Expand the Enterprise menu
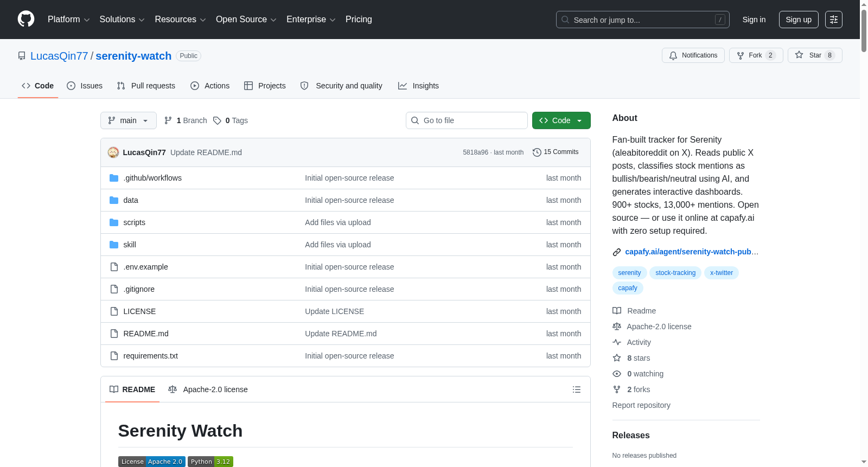868x467 pixels. pos(311,20)
